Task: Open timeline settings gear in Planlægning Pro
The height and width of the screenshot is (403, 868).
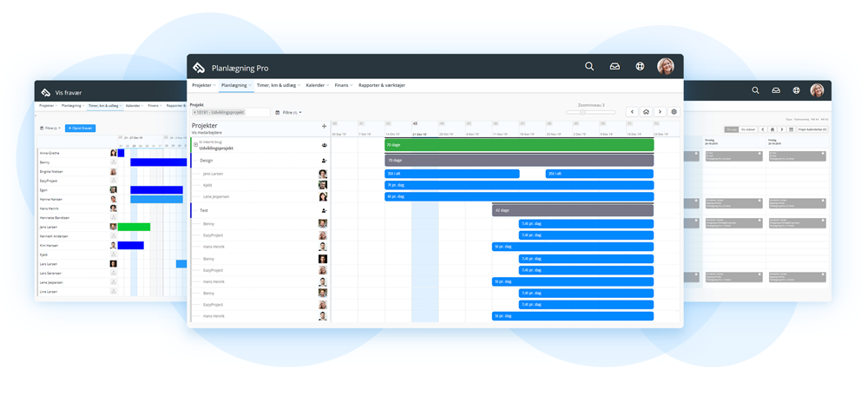Action: pos(674,112)
